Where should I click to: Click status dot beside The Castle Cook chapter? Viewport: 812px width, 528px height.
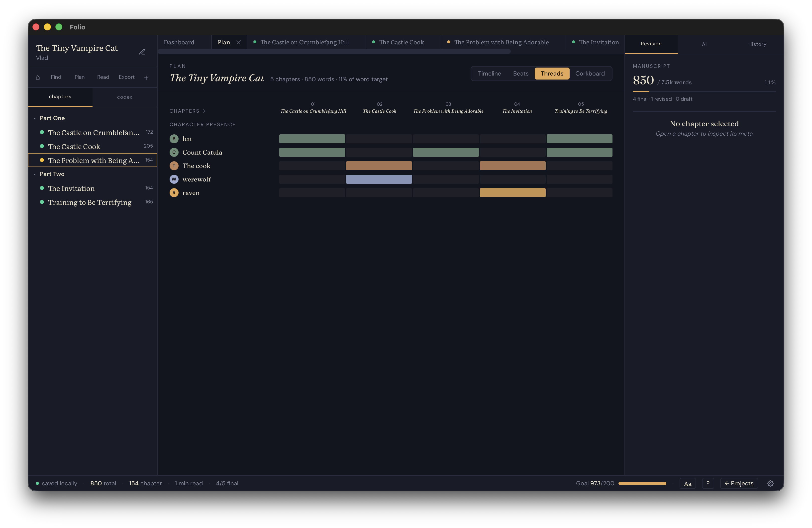point(42,146)
